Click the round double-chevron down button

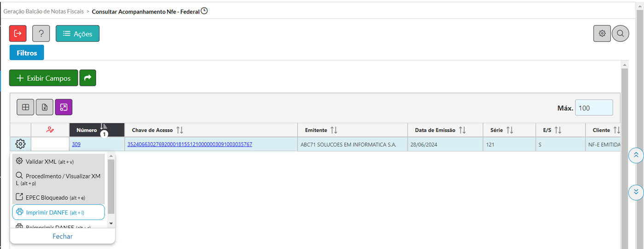click(636, 191)
